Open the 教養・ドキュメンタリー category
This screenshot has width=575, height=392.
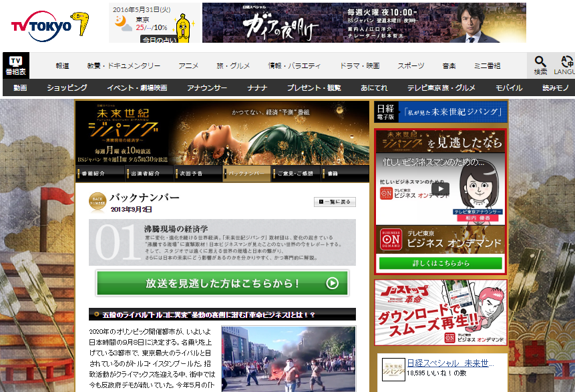[x=124, y=65]
